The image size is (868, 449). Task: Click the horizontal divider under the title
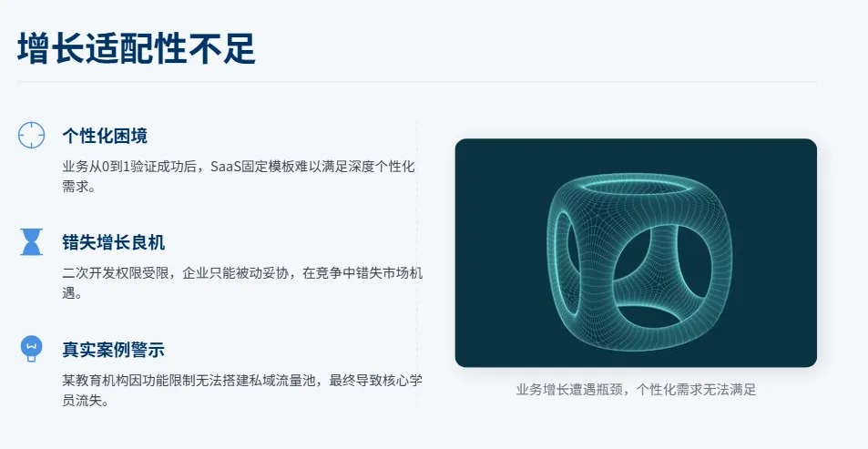coord(417,81)
